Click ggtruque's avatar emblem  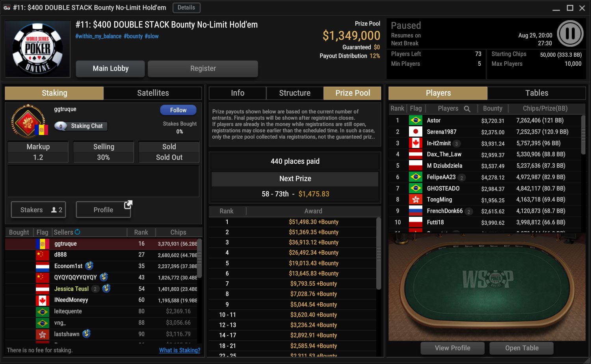click(28, 121)
